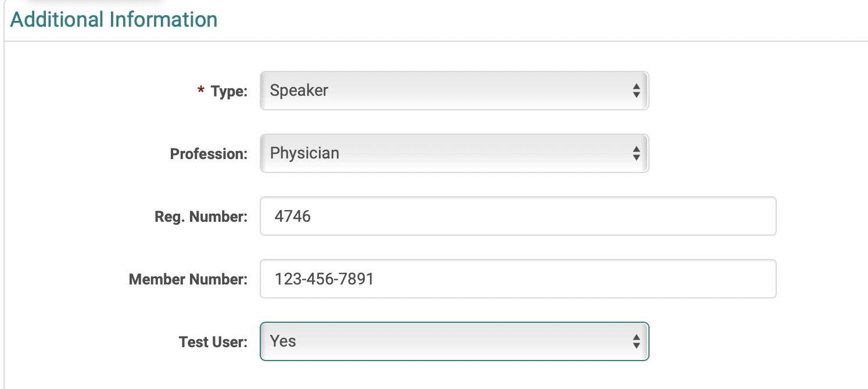Click the 4746 value text
The height and width of the screenshot is (389, 868).
[293, 217]
